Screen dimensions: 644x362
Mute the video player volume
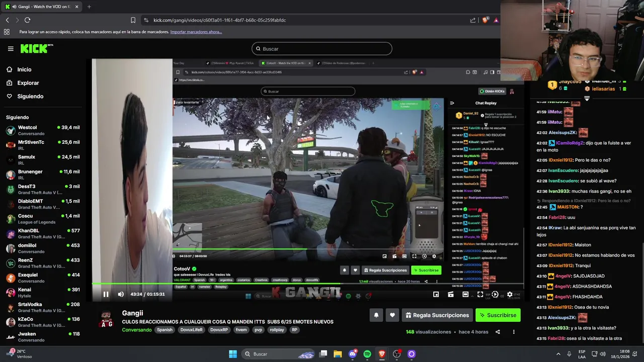[121, 294]
